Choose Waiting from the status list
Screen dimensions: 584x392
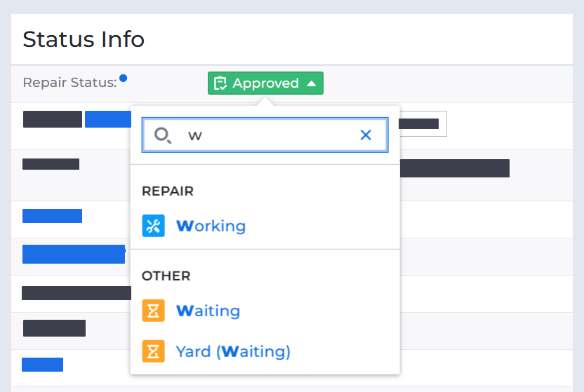(208, 311)
